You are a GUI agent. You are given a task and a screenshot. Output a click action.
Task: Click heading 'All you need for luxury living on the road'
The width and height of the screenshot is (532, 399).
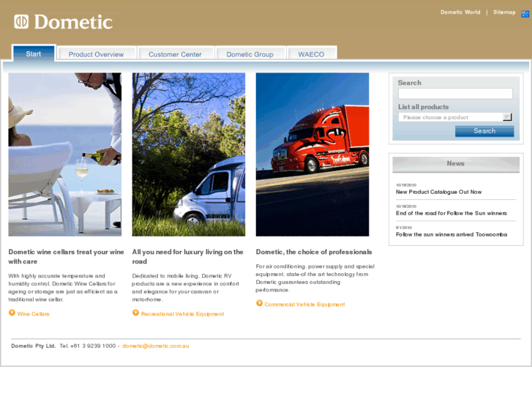coord(187,257)
